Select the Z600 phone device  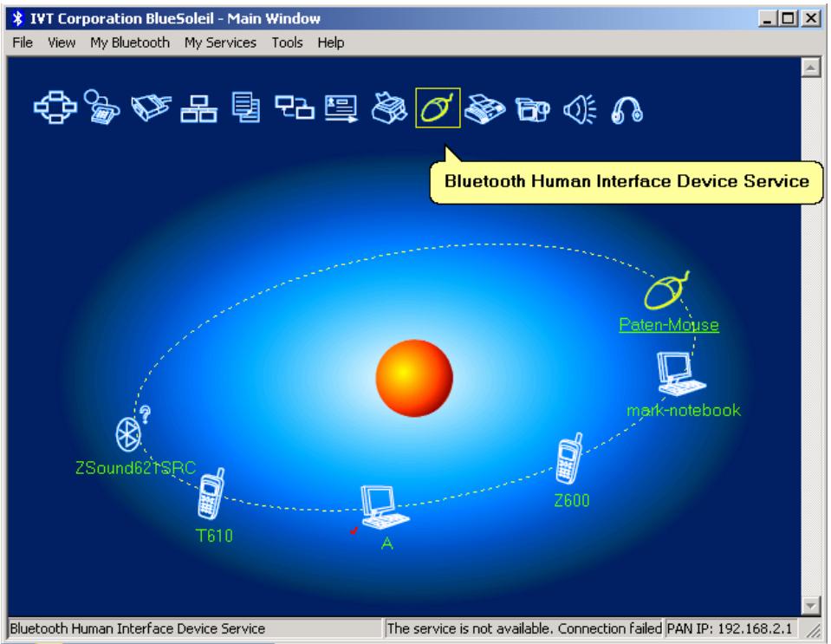(569, 459)
